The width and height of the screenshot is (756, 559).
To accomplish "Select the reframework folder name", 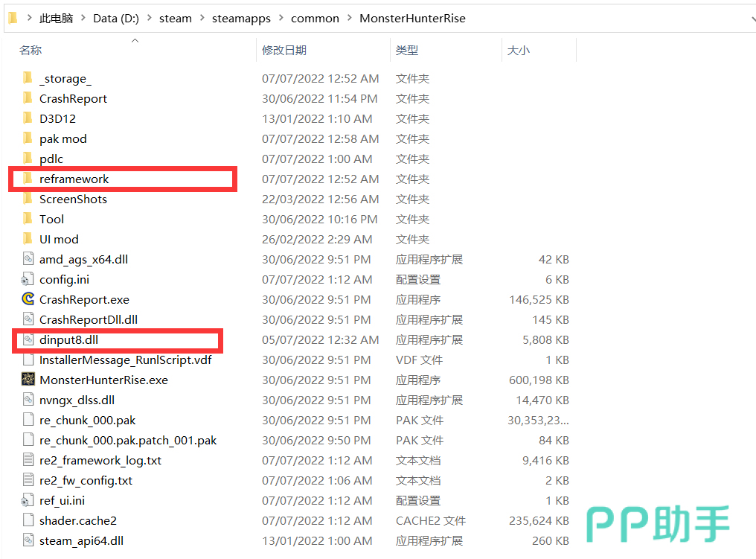I will click(x=74, y=179).
